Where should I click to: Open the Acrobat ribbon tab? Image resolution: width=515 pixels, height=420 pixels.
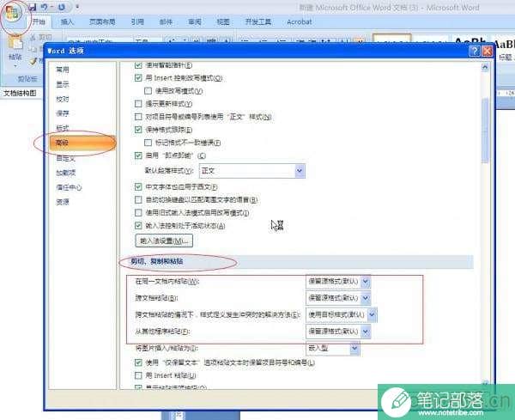click(300, 22)
